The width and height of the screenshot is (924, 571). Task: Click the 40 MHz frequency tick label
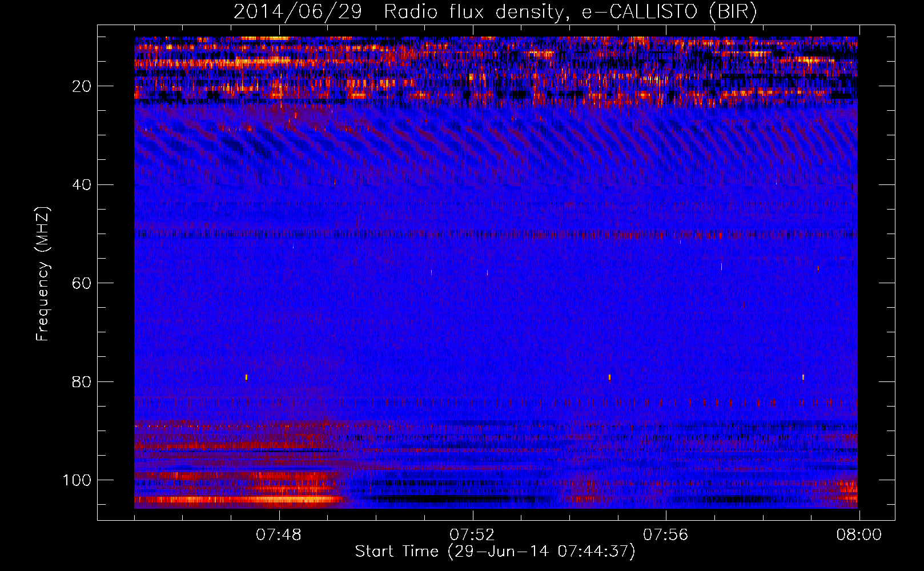[x=82, y=185]
